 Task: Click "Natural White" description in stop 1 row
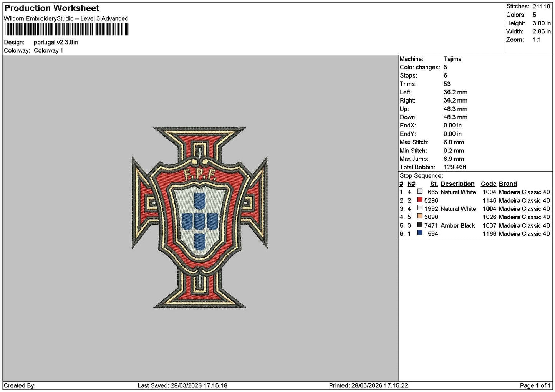click(x=458, y=192)
